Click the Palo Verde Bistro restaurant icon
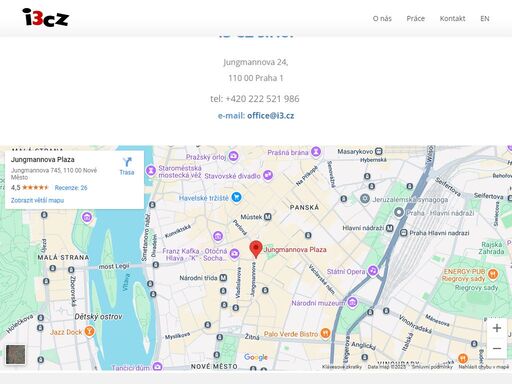 pos(325,333)
